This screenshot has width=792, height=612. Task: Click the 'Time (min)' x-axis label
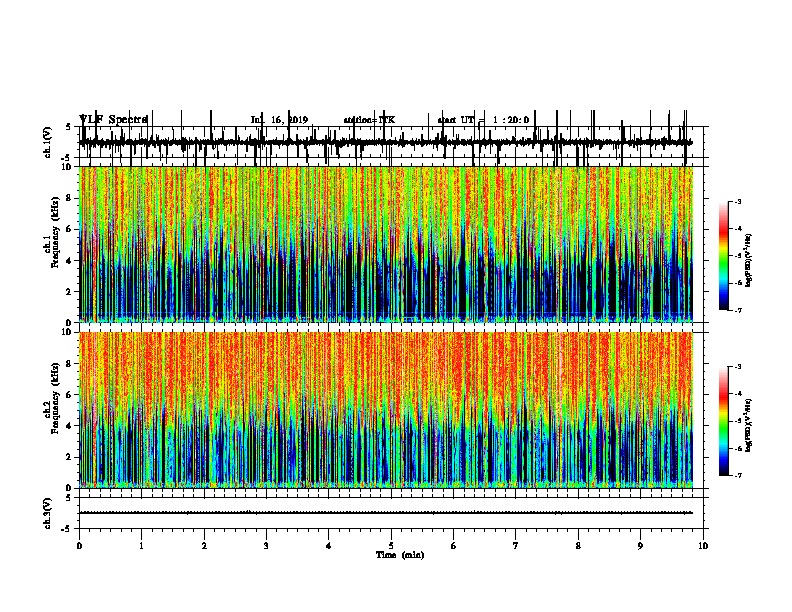(400, 555)
